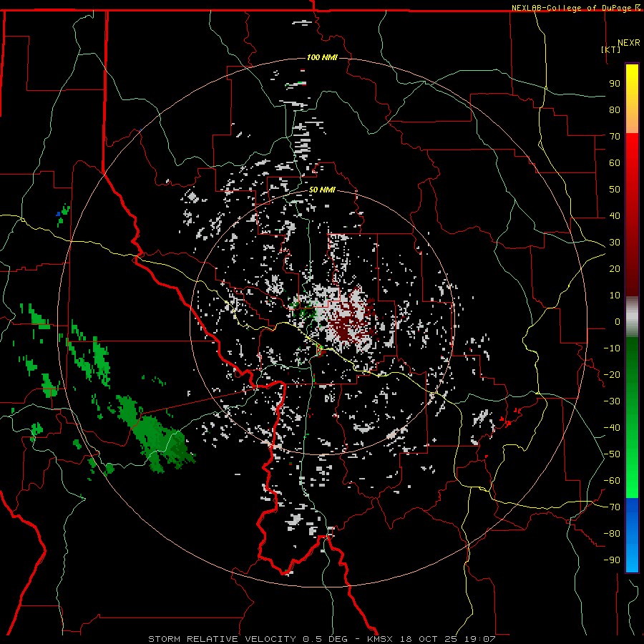Pick the bright red band of the scale
The width and height of the screenshot is (644, 644).
click(632, 156)
